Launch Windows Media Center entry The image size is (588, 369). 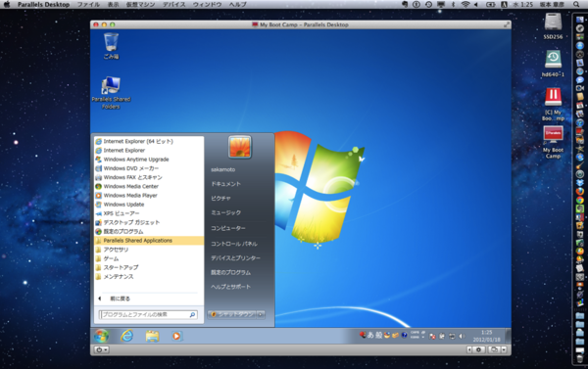click(149, 186)
